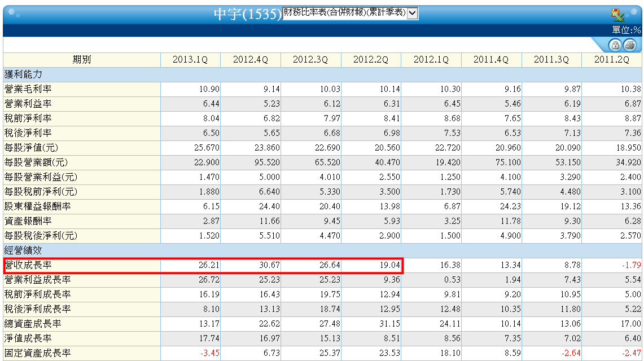The image size is (644, 361).
Task: Click the lock icon button
Action: 615,45
